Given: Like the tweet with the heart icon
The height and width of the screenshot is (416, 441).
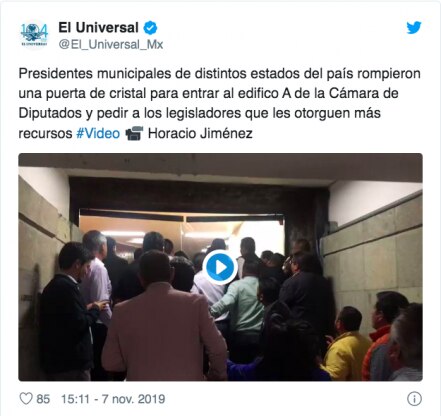Looking at the screenshot, I should point(26,399).
